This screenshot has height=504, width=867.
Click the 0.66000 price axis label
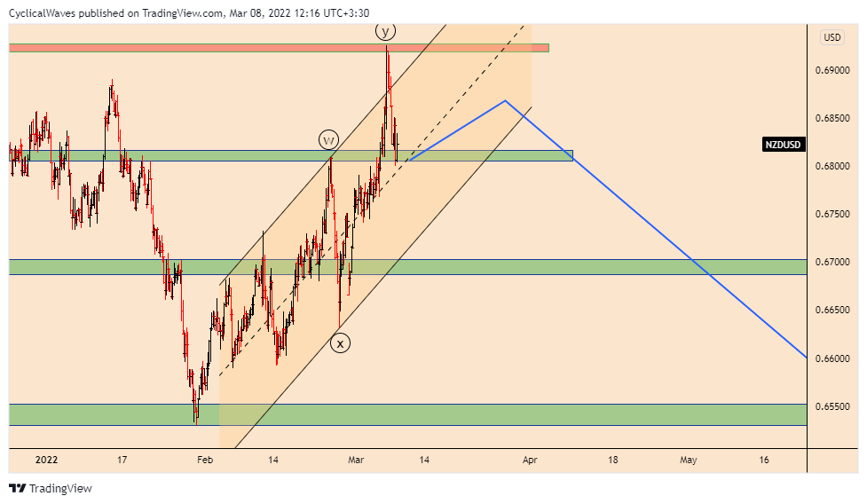click(x=835, y=358)
